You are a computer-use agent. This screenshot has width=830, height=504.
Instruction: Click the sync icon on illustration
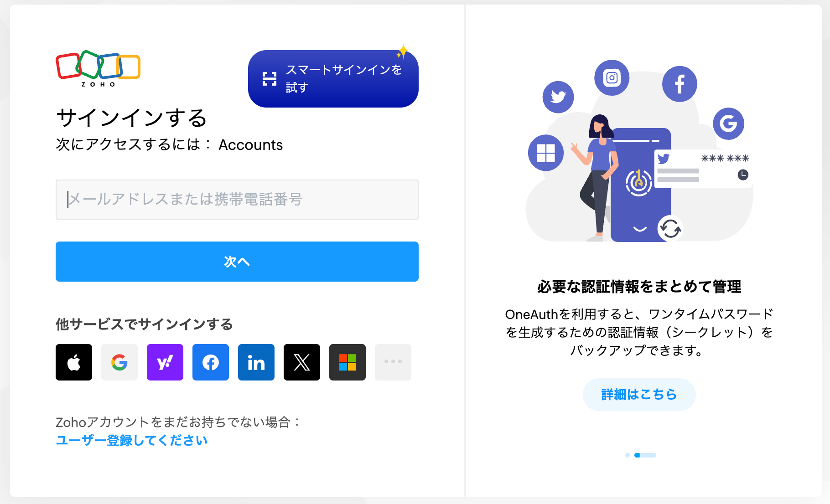[x=670, y=228]
